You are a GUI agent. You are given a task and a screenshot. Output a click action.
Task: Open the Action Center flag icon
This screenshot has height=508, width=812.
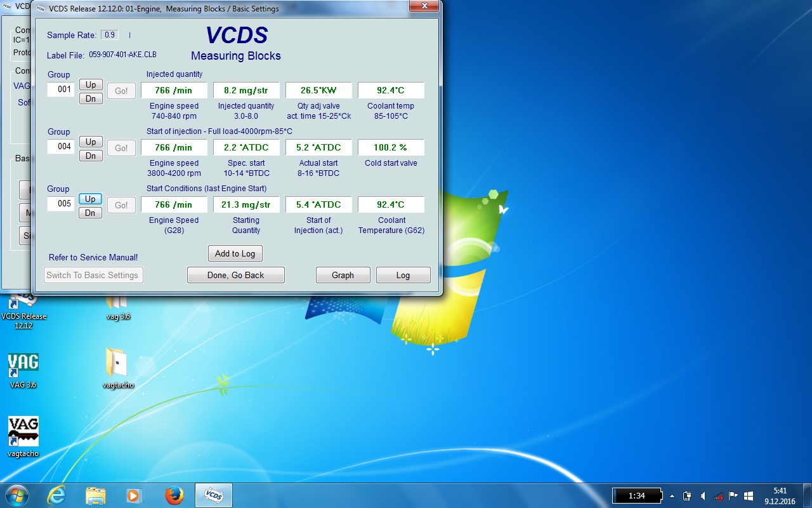point(733,495)
